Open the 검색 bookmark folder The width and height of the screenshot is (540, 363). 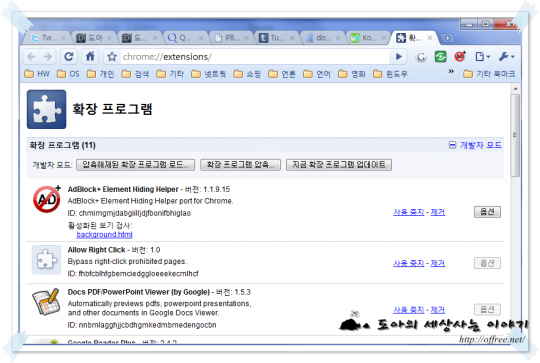pos(135,74)
